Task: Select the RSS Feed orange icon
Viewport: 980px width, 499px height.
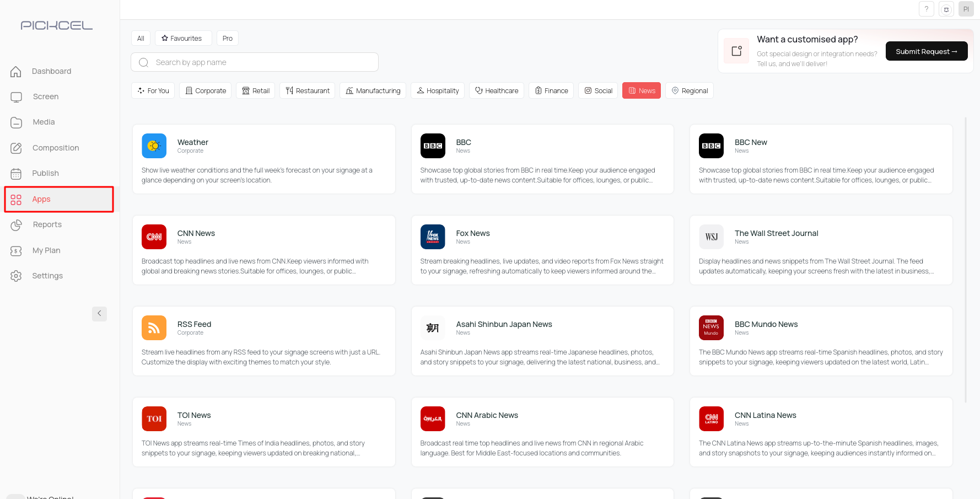Action: coord(154,328)
